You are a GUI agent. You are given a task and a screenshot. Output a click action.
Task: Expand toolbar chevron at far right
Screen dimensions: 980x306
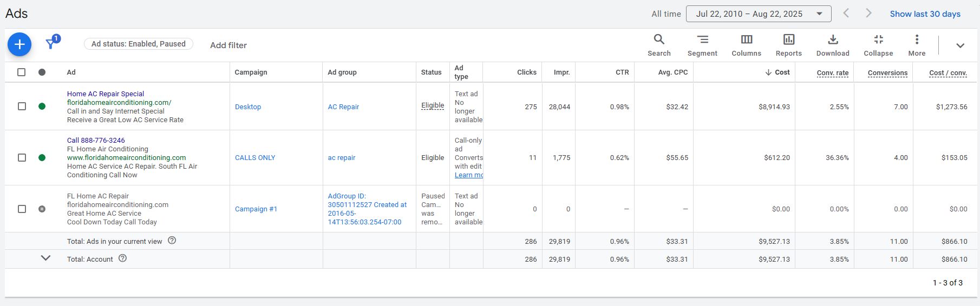(960, 45)
